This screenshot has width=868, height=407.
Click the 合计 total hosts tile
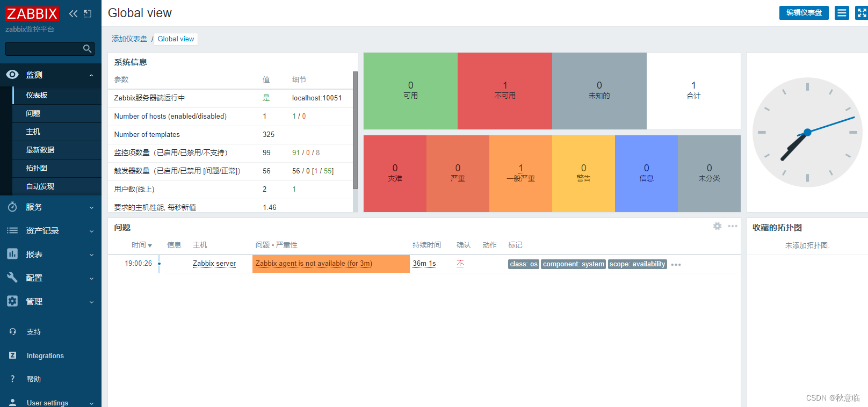(693, 91)
